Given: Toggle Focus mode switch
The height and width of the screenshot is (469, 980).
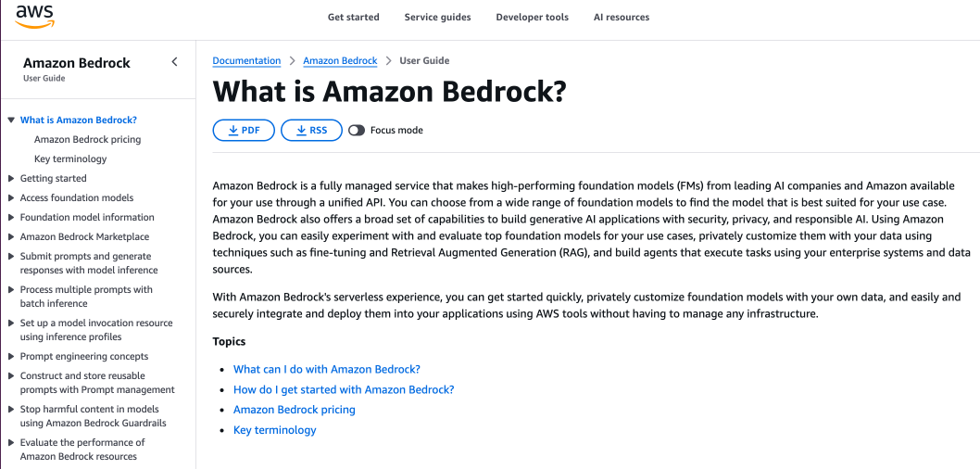Looking at the screenshot, I should (357, 131).
